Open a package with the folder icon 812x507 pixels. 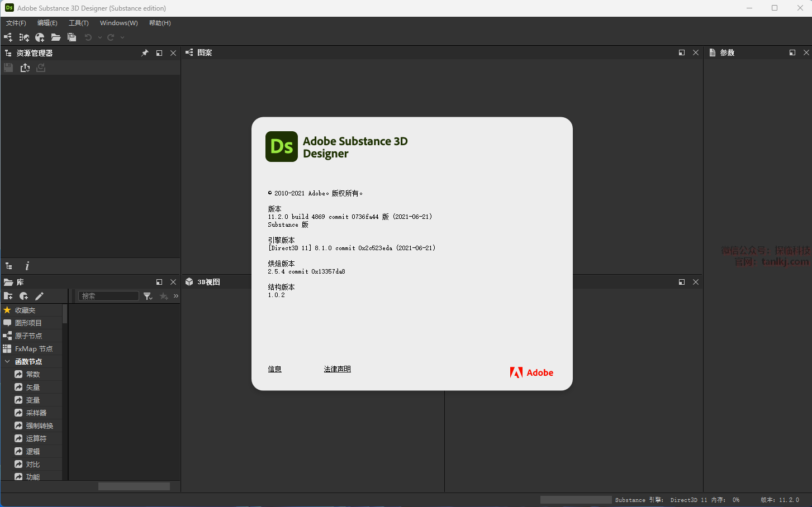click(x=56, y=37)
